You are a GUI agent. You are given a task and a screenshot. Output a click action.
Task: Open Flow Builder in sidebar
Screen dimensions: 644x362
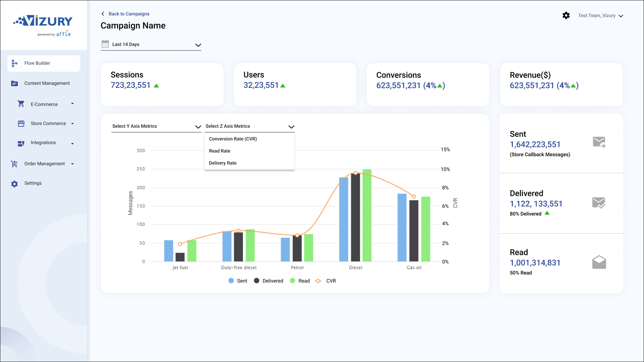coord(44,63)
